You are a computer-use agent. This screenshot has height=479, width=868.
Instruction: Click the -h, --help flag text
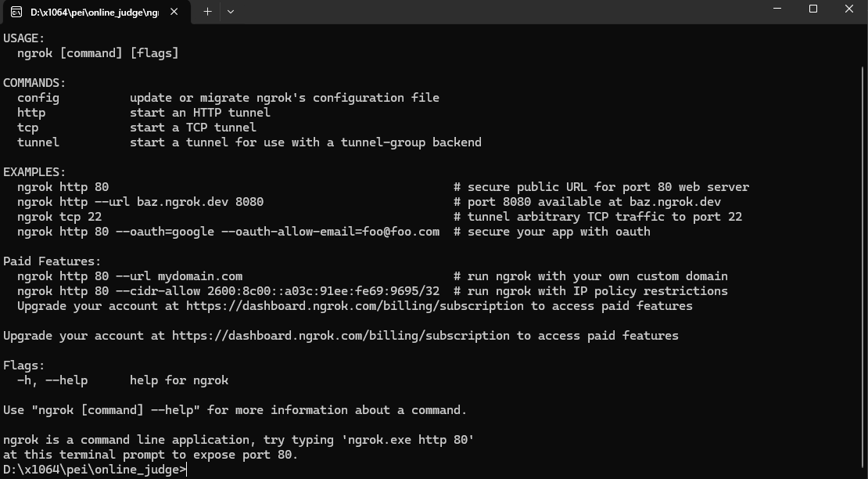click(52, 380)
